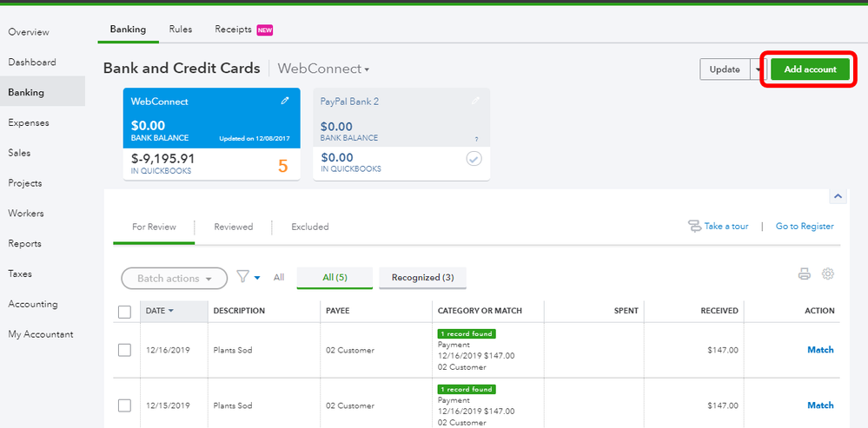Image resolution: width=868 pixels, height=428 pixels.
Task: Click the Take a tour signpost icon
Action: 694,227
